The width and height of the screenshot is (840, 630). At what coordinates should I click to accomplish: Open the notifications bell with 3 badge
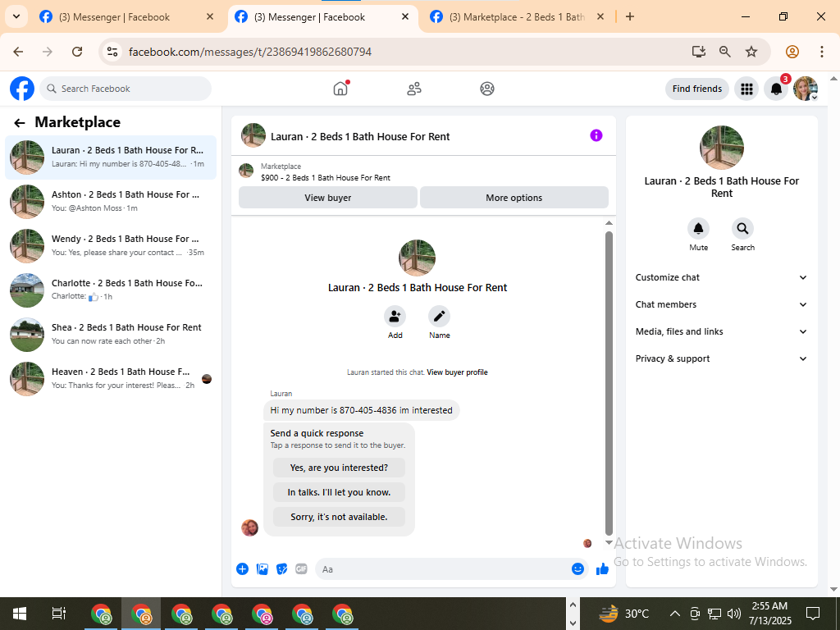point(776,89)
